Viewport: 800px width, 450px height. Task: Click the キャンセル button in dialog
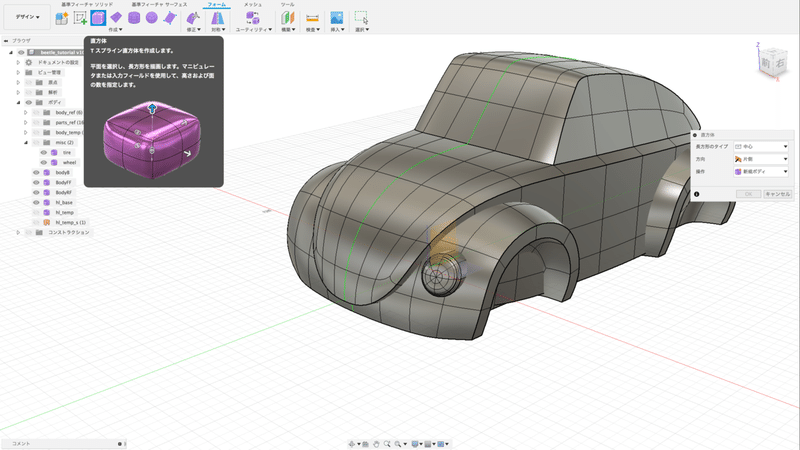[777, 193]
